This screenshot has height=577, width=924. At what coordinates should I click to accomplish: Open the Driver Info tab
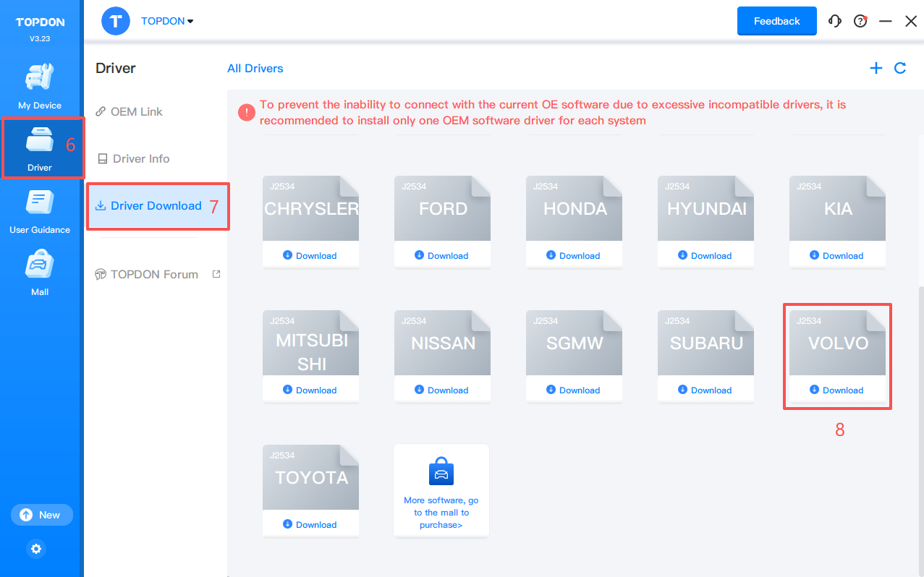(141, 158)
